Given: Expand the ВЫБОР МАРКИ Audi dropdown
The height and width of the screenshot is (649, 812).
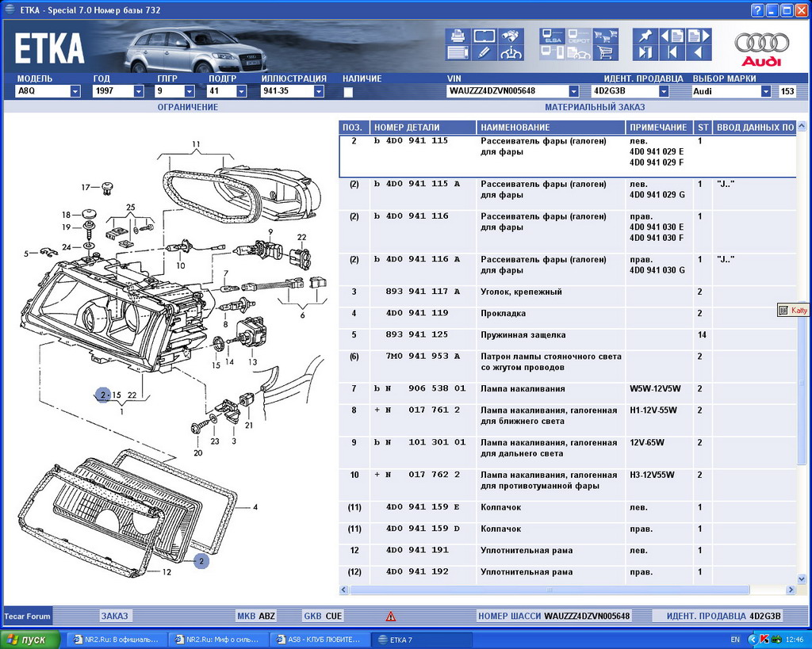Looking at the screenshot, I should click(x=765, y=92).
